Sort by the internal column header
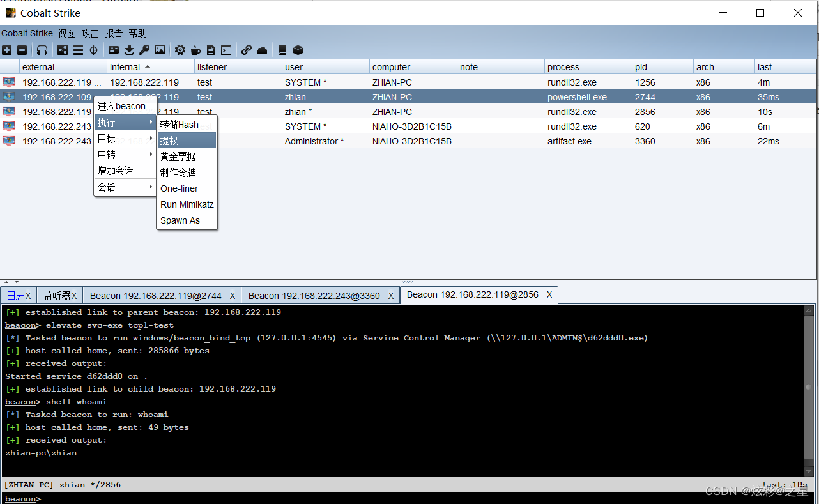The width and height of the screenshot is (819, 504). click(x=151, y=67)
